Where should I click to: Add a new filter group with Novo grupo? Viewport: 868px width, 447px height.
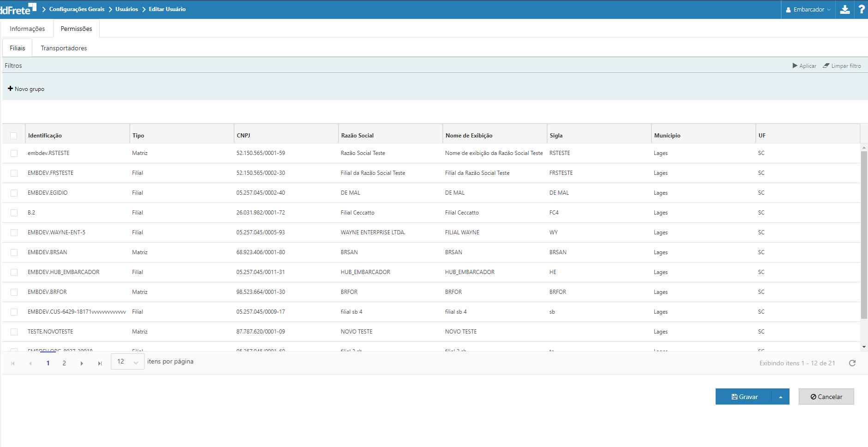[x=26, y=89]
